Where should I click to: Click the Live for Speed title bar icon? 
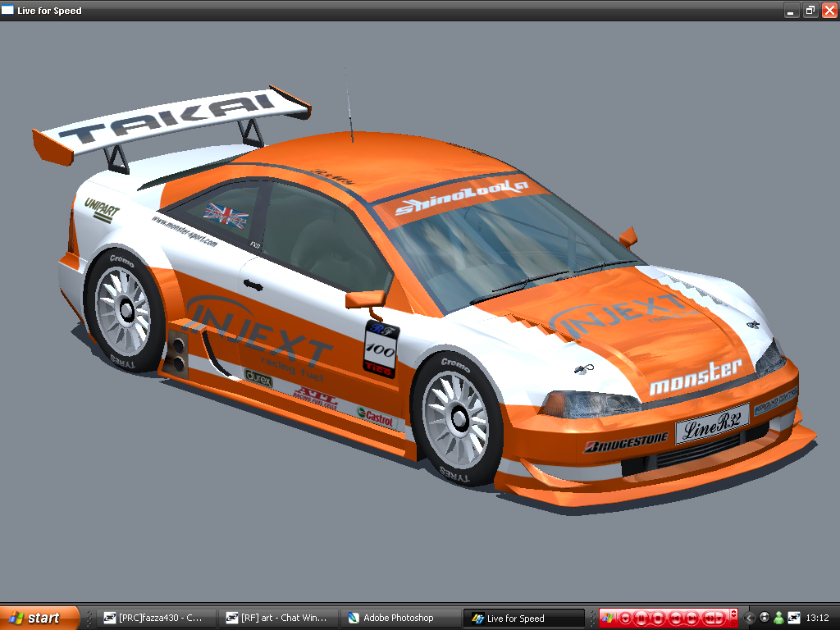click(7, 10)
